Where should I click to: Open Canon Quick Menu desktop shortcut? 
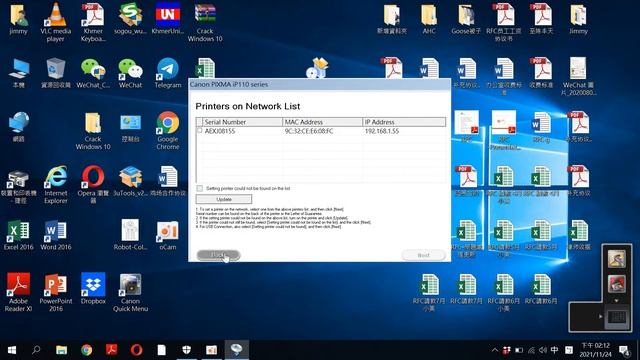coord(130,292)
